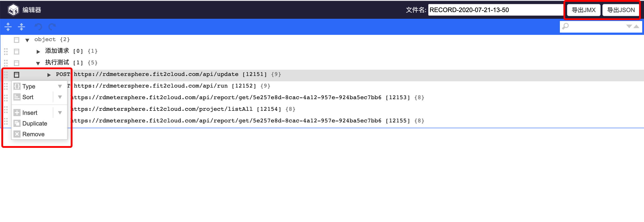Click the drag handle of api/run row
The image size is (644, 222).
point(6,86)
